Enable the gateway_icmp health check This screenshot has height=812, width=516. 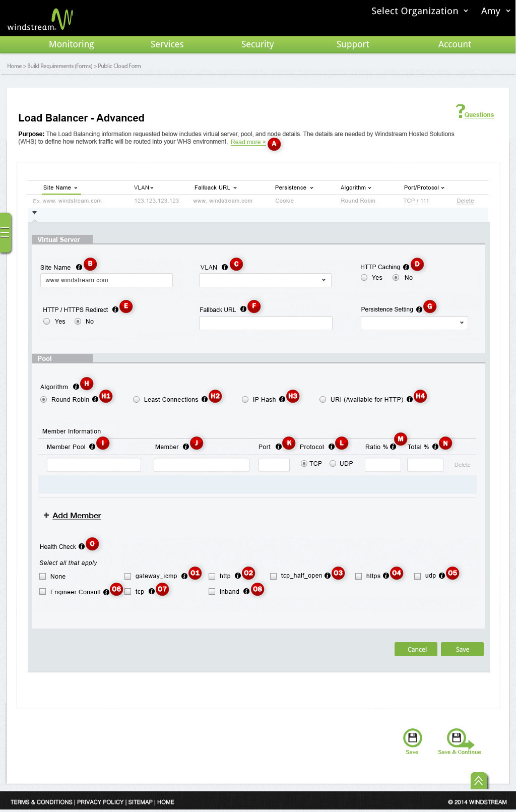coord(128,576)
